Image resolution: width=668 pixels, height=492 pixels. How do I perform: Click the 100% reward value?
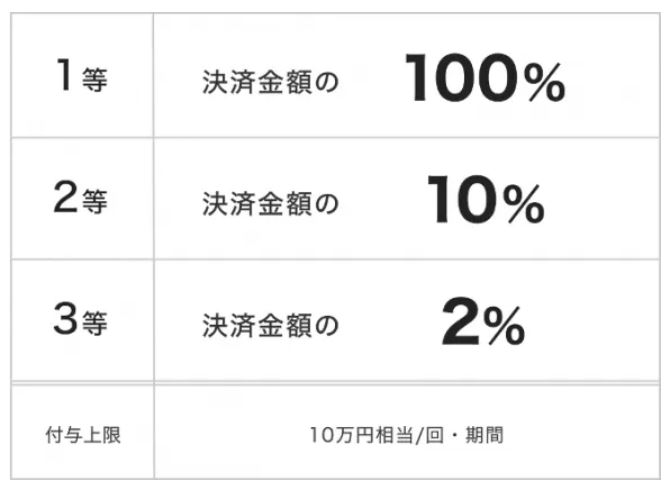coord(485,78)
